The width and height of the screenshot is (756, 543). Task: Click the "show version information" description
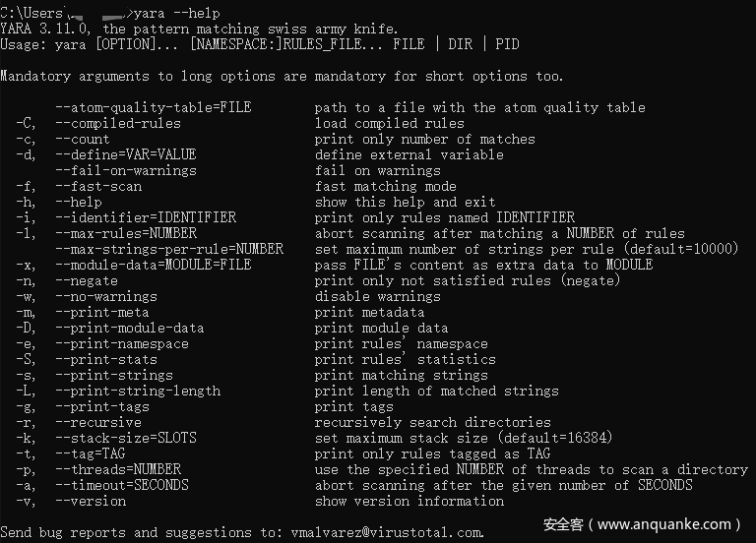[409, 501]
